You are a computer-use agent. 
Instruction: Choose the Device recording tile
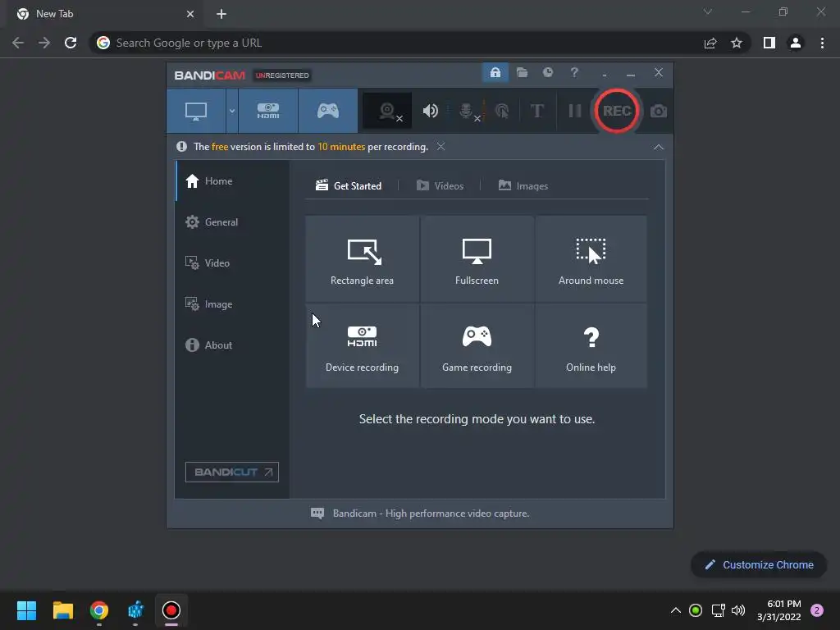362,346
